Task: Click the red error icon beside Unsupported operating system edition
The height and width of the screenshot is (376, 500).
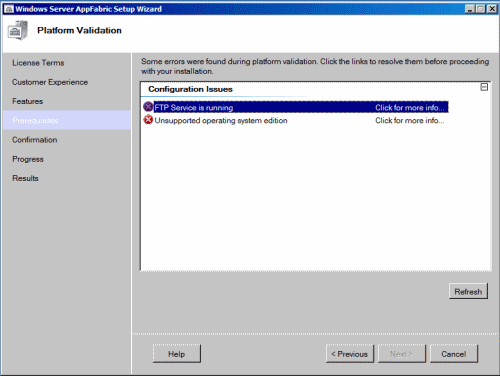Action: point(148,120)
